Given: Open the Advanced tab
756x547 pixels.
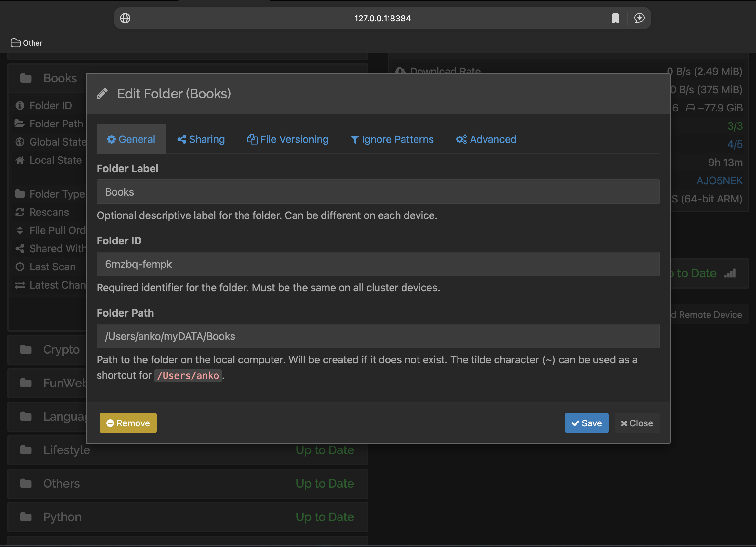Looking at the screenshot, I should [x=486, y=139].
